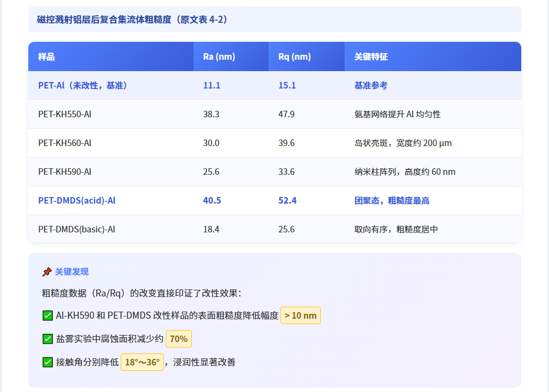Toggle the checkbox for corrosion area finding

47,338
